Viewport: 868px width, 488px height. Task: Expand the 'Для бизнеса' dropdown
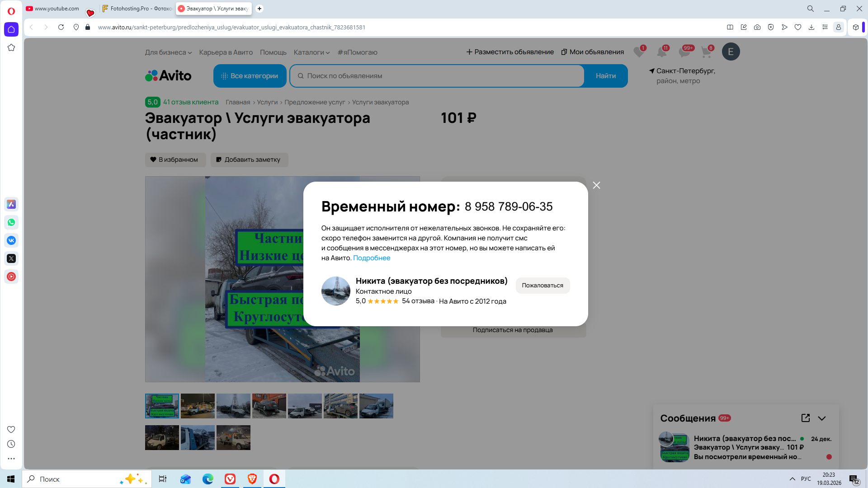[168, 52]
